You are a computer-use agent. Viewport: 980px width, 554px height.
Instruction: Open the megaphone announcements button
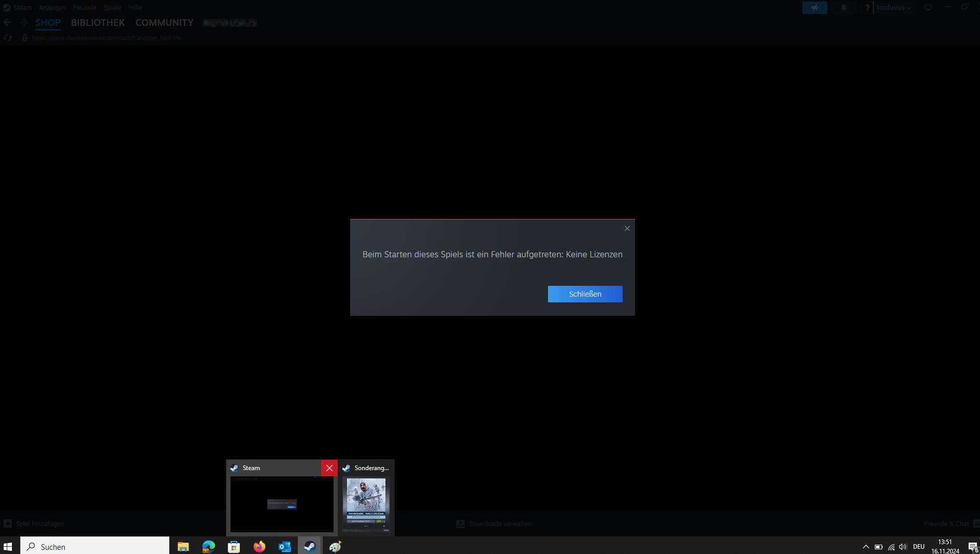(x=815, y=8)
